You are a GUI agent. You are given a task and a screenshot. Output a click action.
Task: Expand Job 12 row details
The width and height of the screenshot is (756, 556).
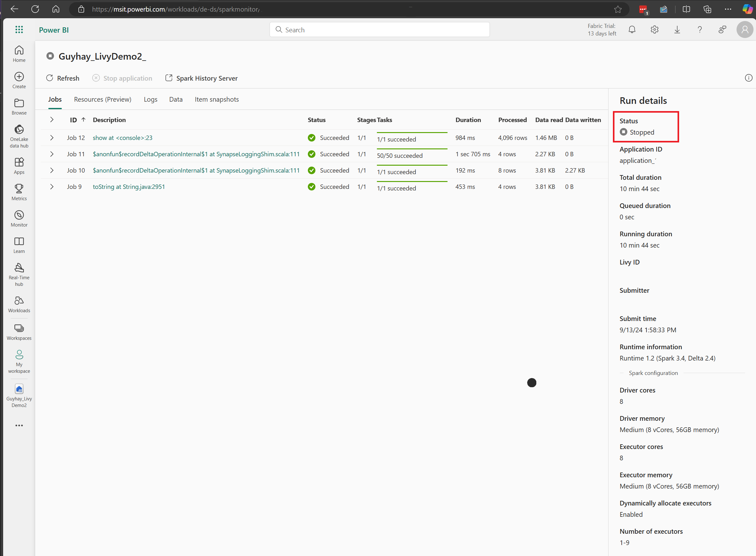pyautogui.click(x=52, y=137)
